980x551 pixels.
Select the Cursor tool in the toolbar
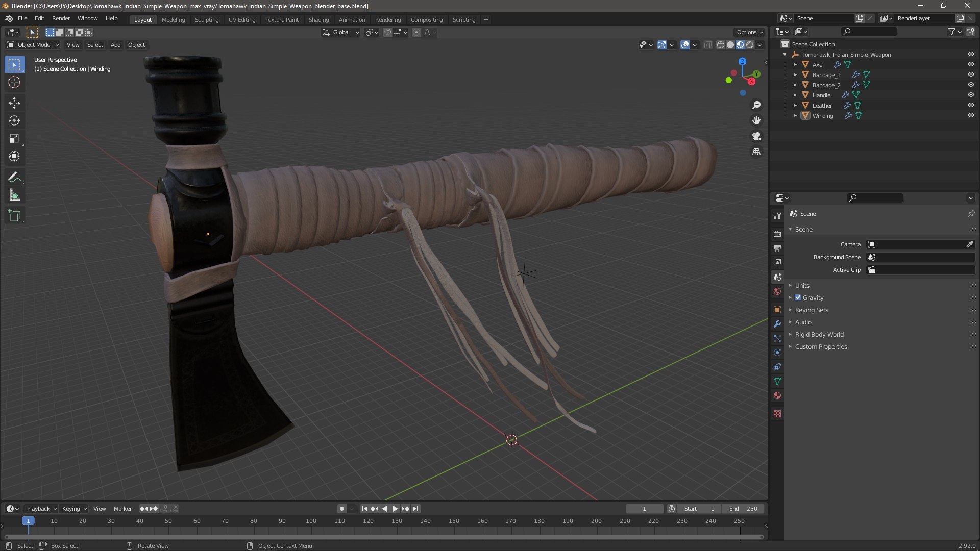click(14, 82)
